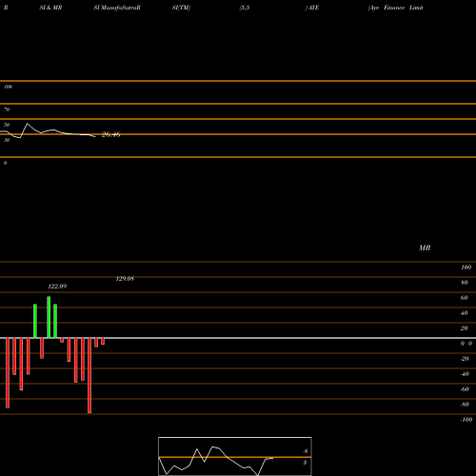The height and width of the screenshot is (476, 476).
Task: Click the RSI value label 26.46
Action: point(110,134)
